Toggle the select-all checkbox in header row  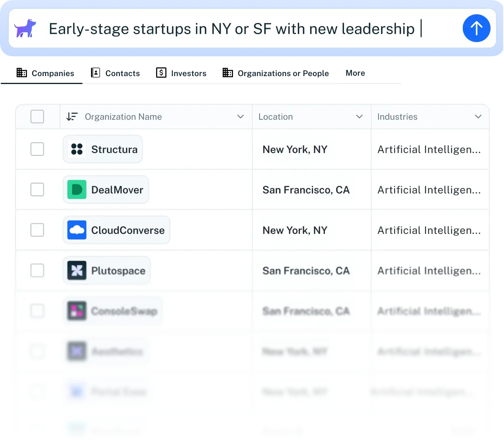pos(37,116)
